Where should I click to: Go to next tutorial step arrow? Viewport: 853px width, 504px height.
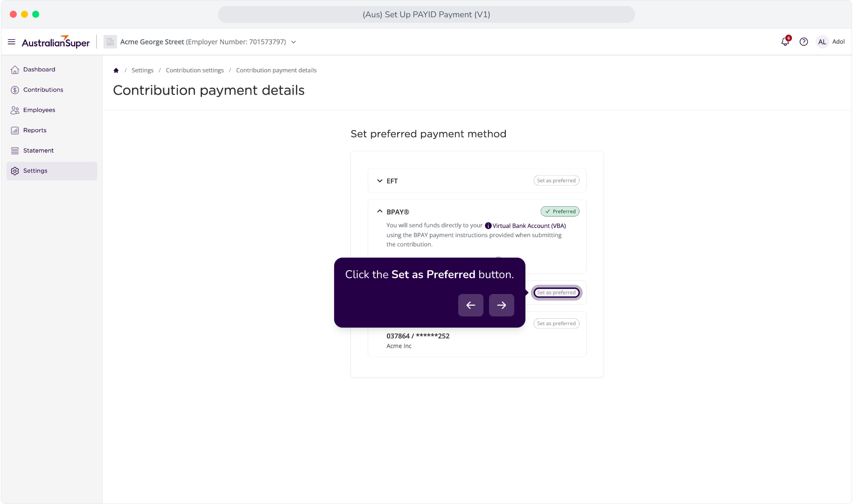[x=502, y=305]
